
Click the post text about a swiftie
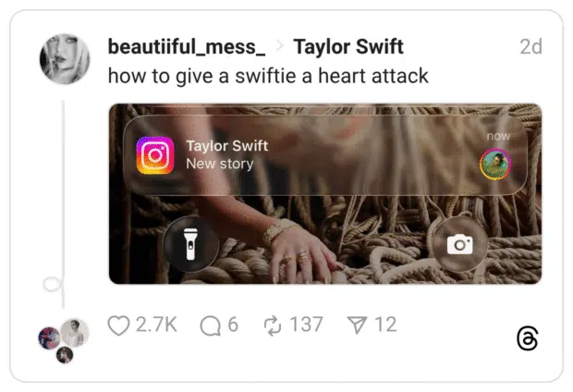pyautogui.click(x=268, y=76)
